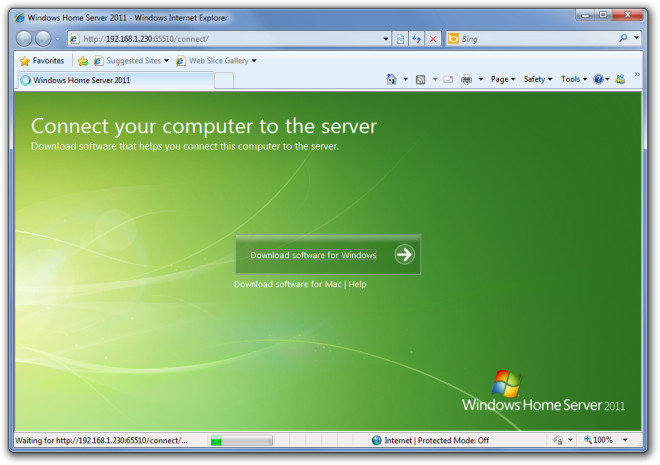Click Internet | Protected Mode: Off status
This screenshot has height=465, width=660.
click(x=436, y=441)
